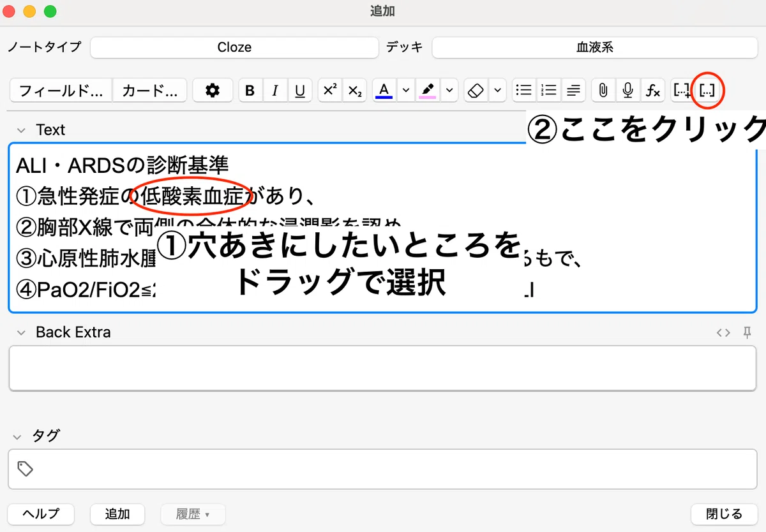
Task: Click the 閉じる close button
Action: (725, 514)
